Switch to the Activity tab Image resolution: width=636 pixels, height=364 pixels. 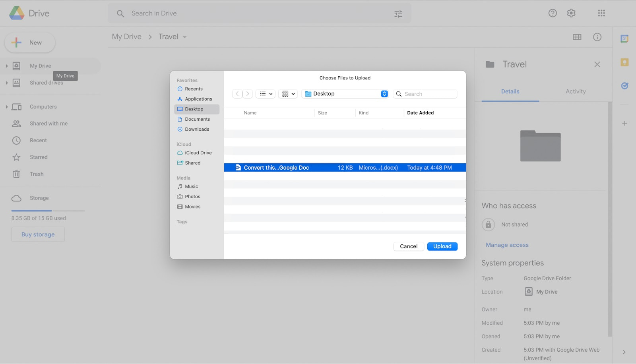tap(576, 91)
